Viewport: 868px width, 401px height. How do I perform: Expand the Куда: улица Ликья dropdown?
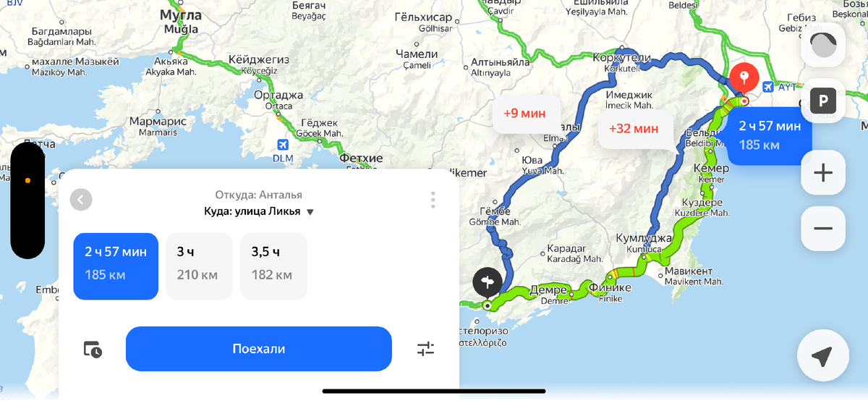pyautogui.click(x=259, y=212)
